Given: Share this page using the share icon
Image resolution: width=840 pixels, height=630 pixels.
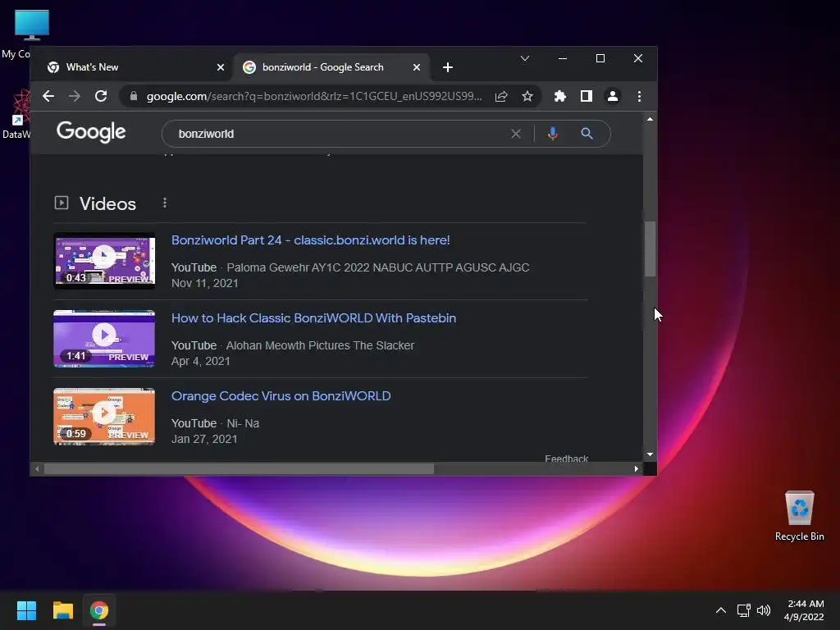Looking at the screenshot, I should tap(501, 96).
